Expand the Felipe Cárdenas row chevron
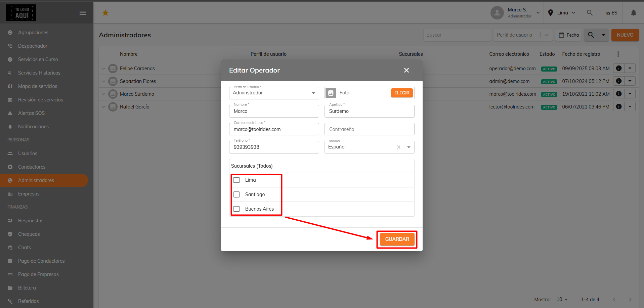 click(103, 69)
